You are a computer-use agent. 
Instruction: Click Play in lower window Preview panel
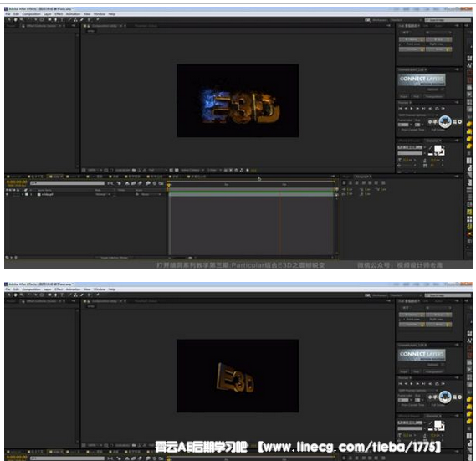coord(412,383)
